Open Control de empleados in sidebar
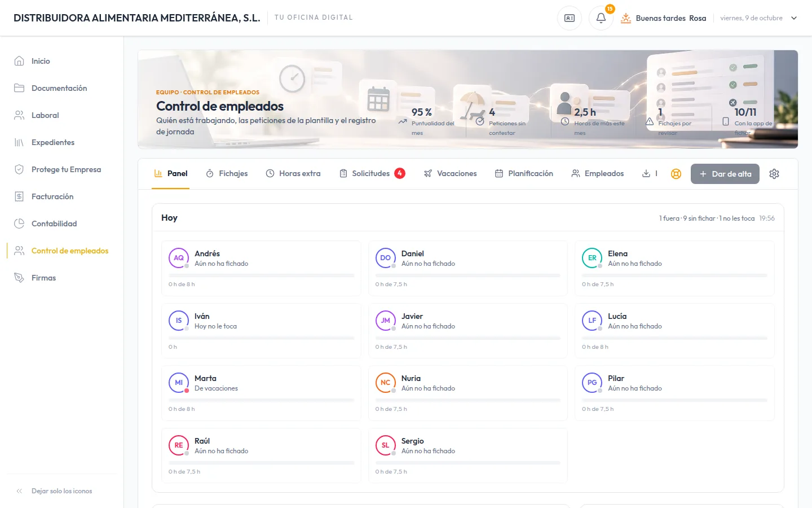812x508 pixels. point(62,251)
